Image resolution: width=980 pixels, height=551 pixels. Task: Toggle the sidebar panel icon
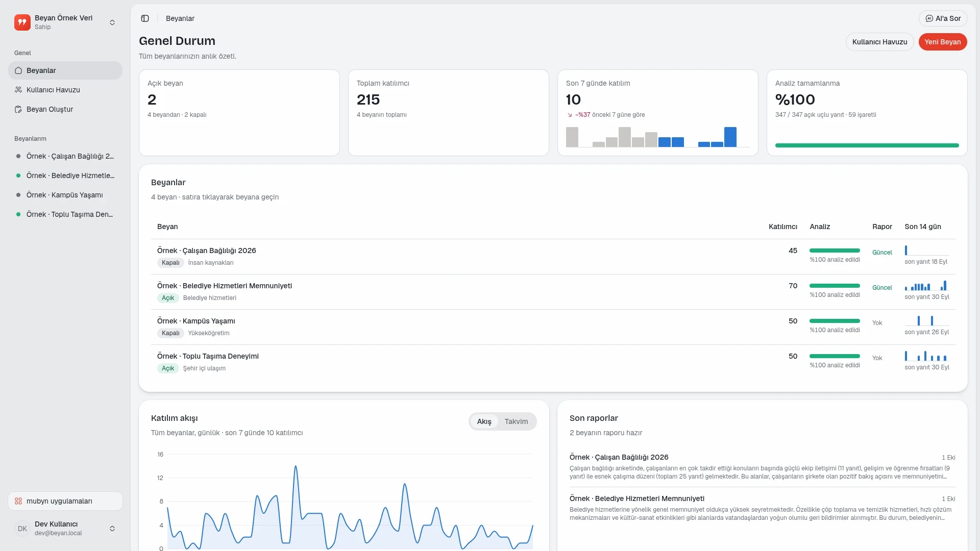click(145, 18)
